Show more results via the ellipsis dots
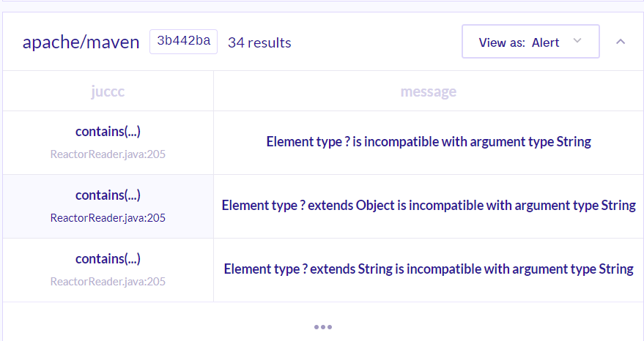Image resolution: width=644 pixels, height=341 pixels. (x=323, y=327)
